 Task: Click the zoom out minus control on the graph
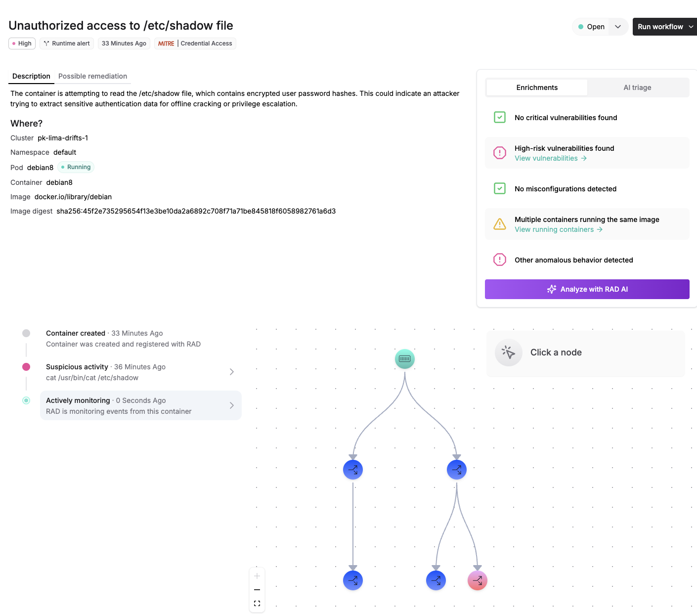257,589
